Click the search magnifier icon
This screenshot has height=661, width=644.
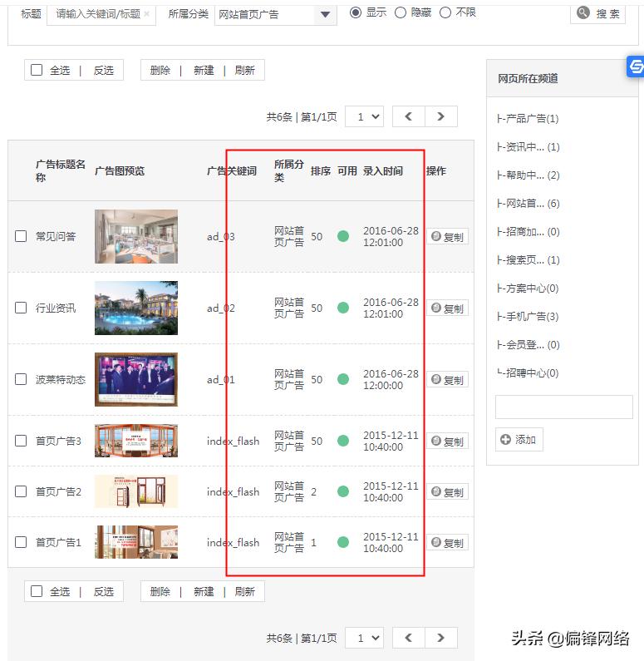[583, 12]
